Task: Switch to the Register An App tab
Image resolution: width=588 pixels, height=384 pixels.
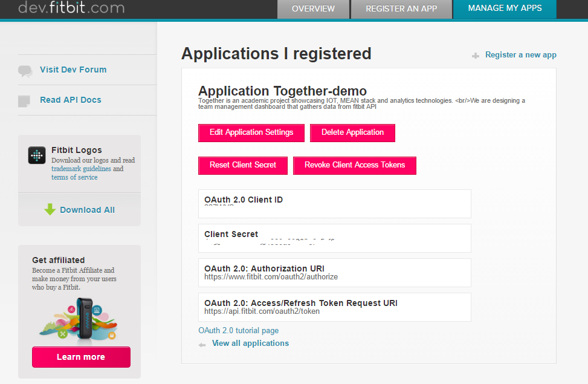Action: 401,8
